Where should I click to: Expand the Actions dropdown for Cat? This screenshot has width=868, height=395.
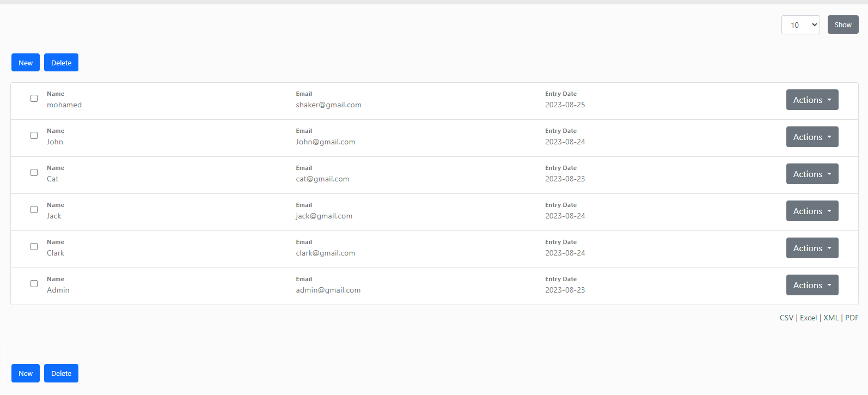point(812,174)
